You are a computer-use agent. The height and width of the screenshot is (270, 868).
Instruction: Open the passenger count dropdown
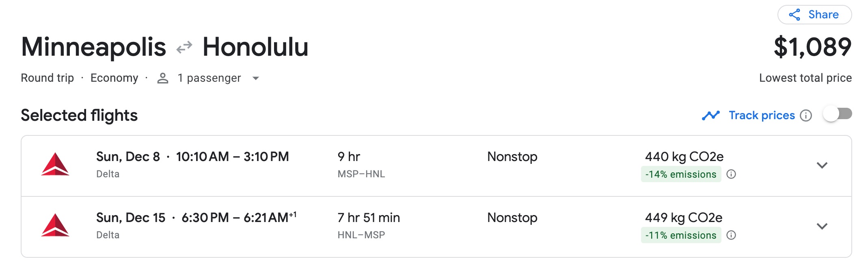[x=255, y=78]
